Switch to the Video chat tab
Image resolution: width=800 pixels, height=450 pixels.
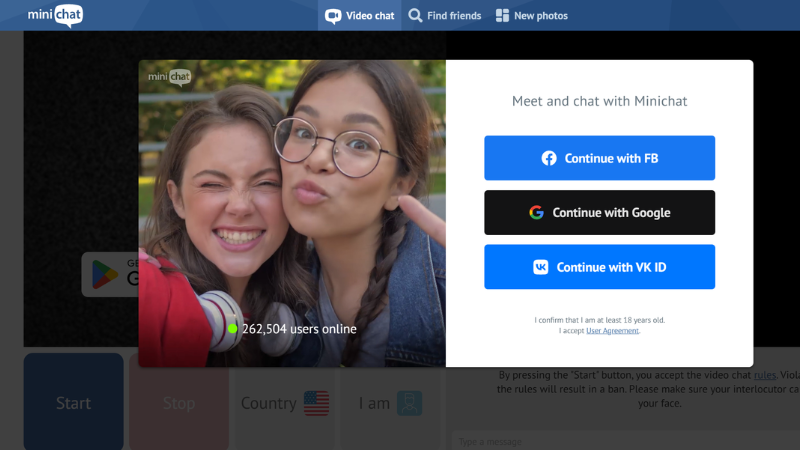click(x=360, y=15)
